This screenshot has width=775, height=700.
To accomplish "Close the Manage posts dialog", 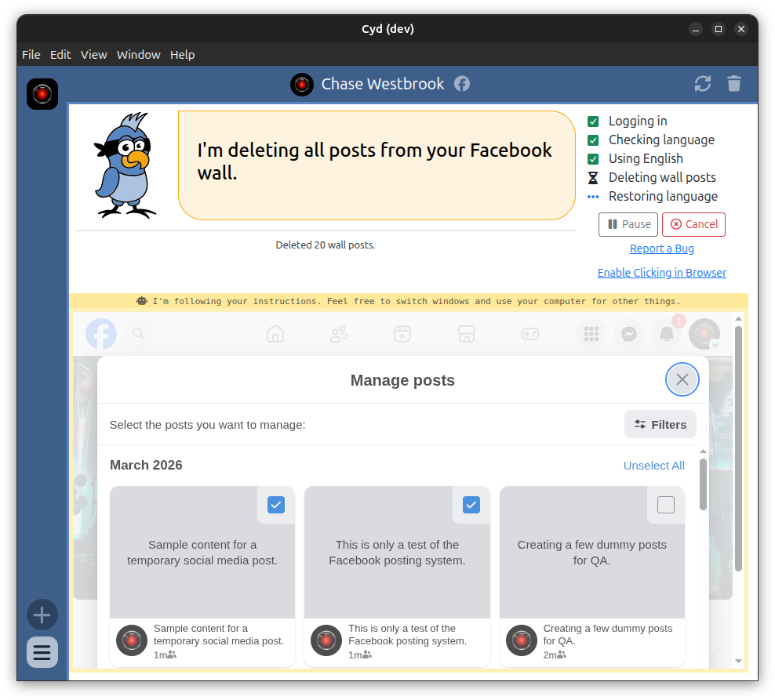I will 682,379.
